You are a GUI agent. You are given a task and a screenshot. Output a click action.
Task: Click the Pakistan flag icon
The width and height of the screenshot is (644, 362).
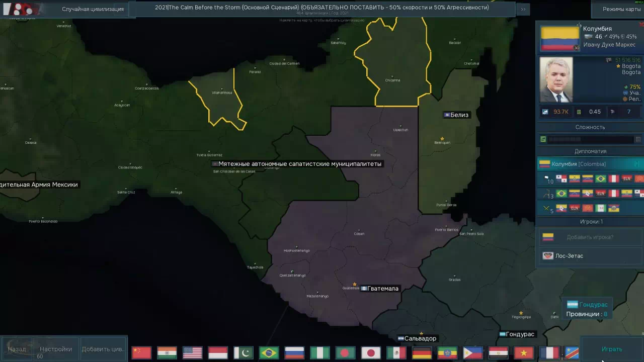click(244, 353)
